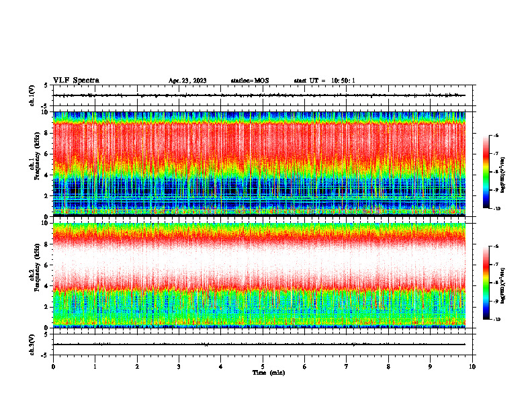Click ch.1 frequency tick label "10"
The height and width of the screenshot is (411, 532).
(x=46, y=112)
